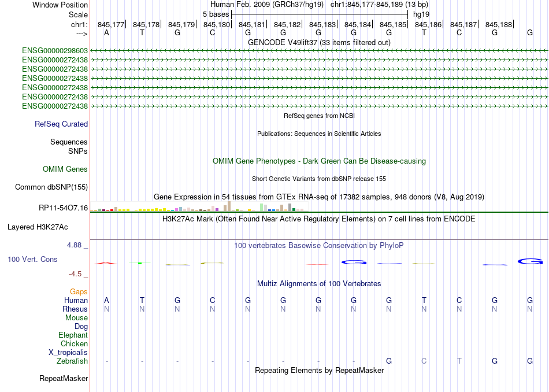Click the Layered H3K27Ac track label

38,227
